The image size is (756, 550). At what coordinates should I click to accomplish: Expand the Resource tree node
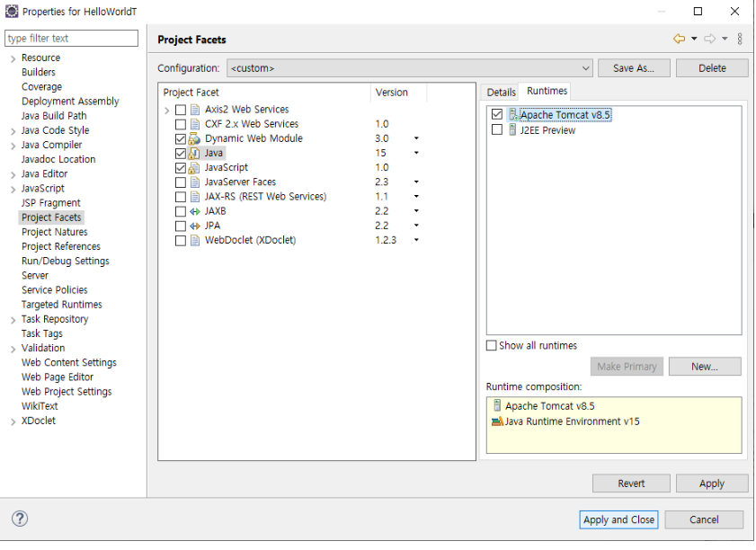point(13,58)
